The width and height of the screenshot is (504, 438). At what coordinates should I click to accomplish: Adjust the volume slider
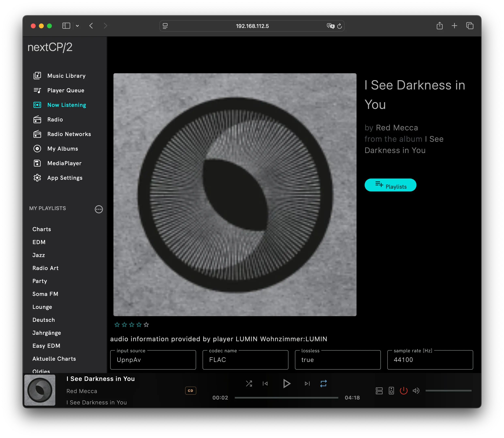point(448,391)
